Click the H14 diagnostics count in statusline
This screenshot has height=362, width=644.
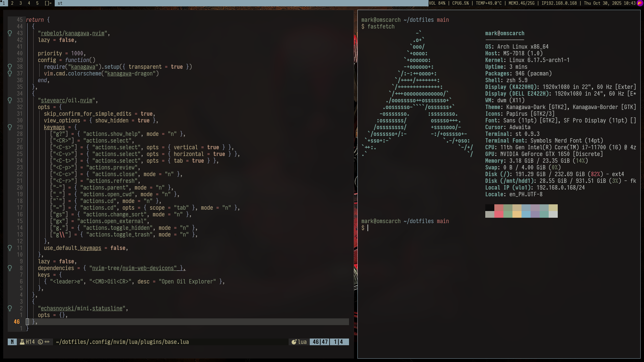pyautogui.click(x=30, y=342)
